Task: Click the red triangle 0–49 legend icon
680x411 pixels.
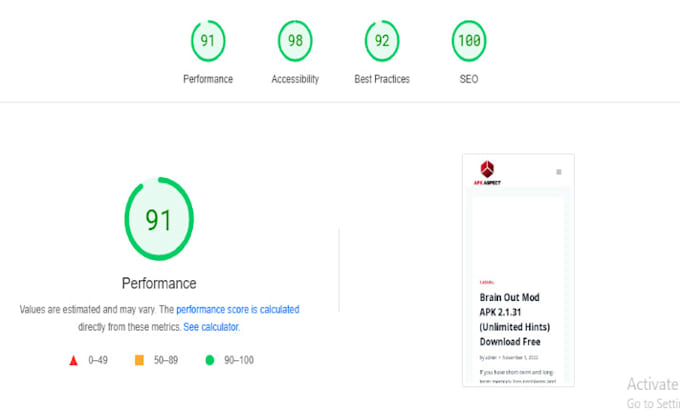Action: [x=73, y=360]
